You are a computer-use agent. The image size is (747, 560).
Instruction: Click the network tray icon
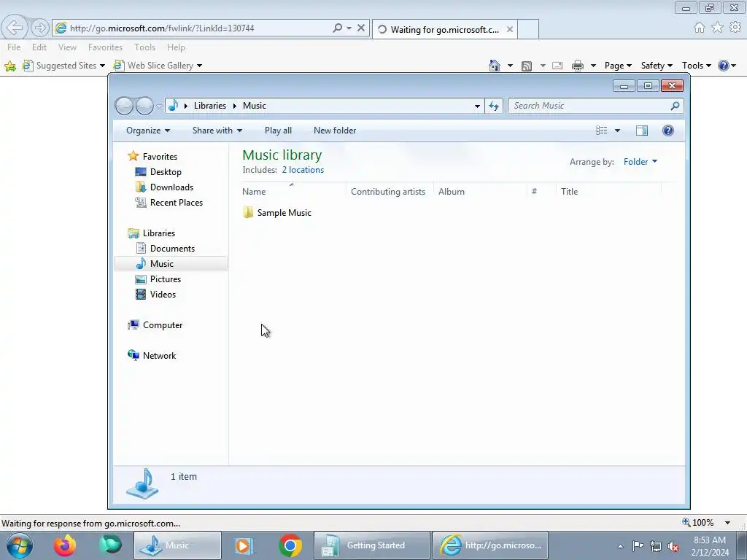(656, 546)
